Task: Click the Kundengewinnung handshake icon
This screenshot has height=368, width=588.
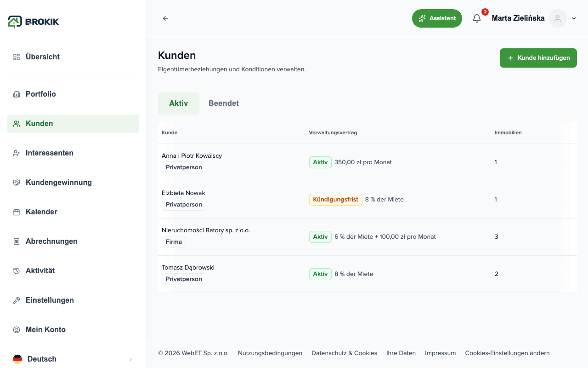Action: 17,183
